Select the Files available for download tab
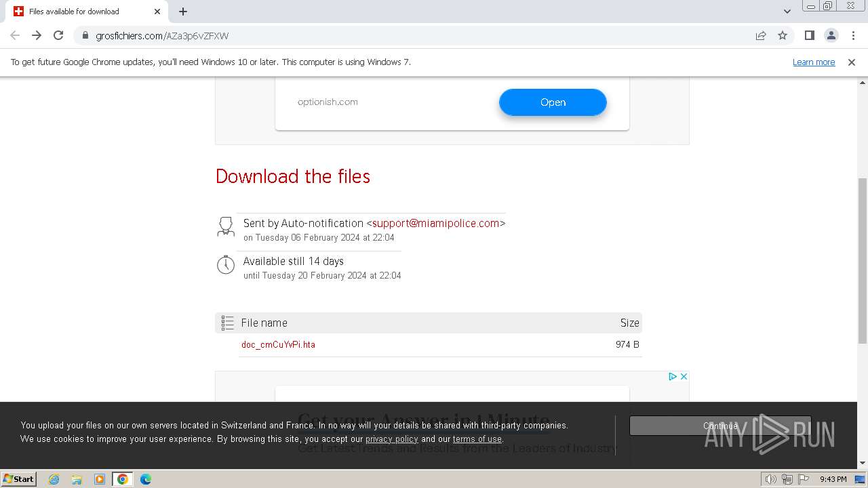The width and height of the screenshot is (868, 488). click(86, 12)
